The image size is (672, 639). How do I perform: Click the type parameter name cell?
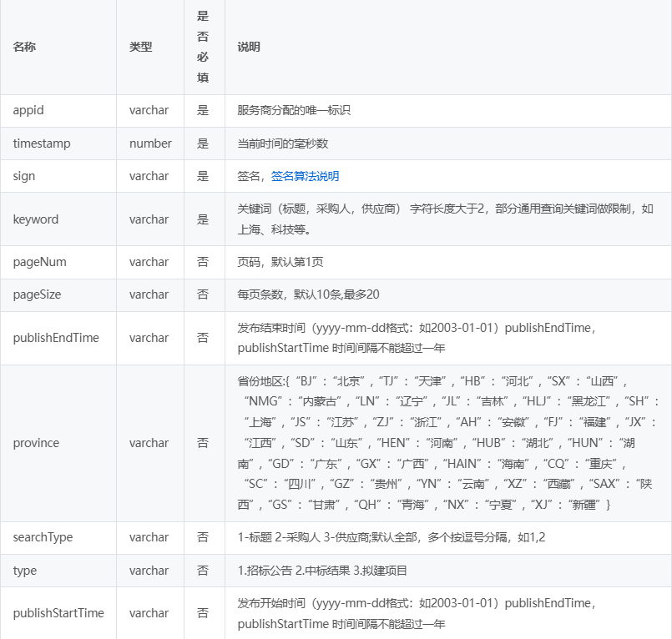(x=25, y=571)
